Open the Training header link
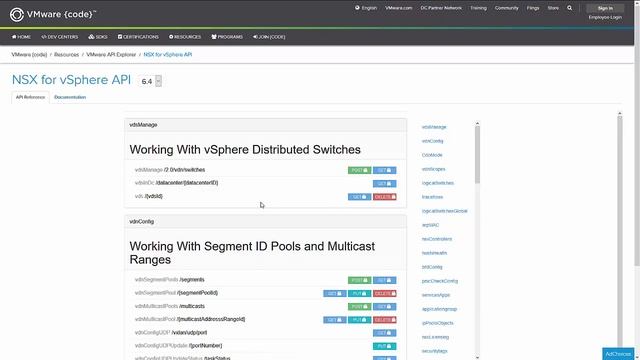This screenshot has width=640, height=360. (478, 8)
